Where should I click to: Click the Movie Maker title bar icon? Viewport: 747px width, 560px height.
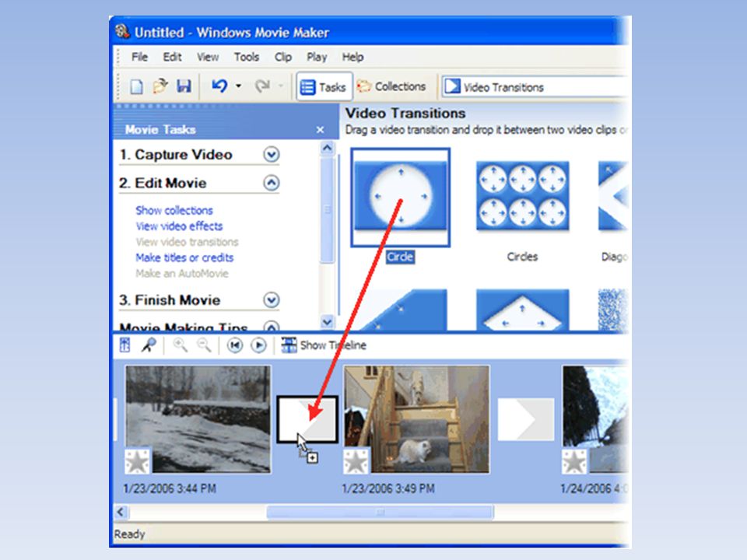122,31
